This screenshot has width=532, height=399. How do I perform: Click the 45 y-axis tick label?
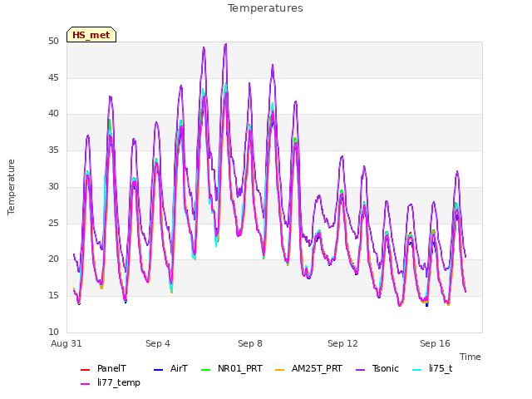point(53,77)
